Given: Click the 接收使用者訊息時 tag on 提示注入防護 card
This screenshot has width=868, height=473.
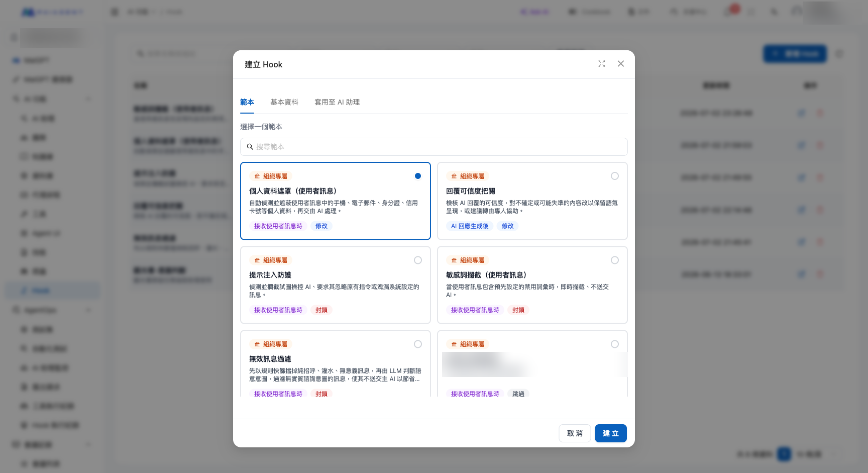Looking at the screenshot, I should pos(278,310).
